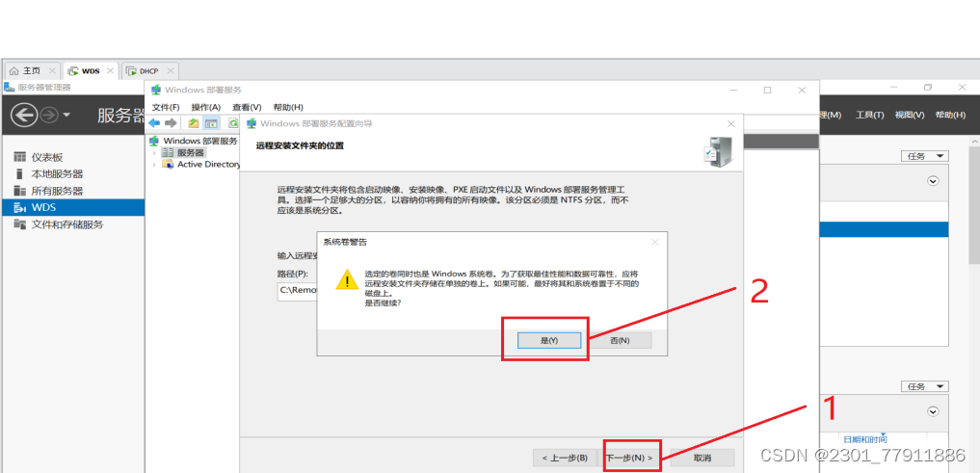Click the Windows 部署服务 title bar icon
Viewport: 980px width, 473px height.
pos(156,90)
